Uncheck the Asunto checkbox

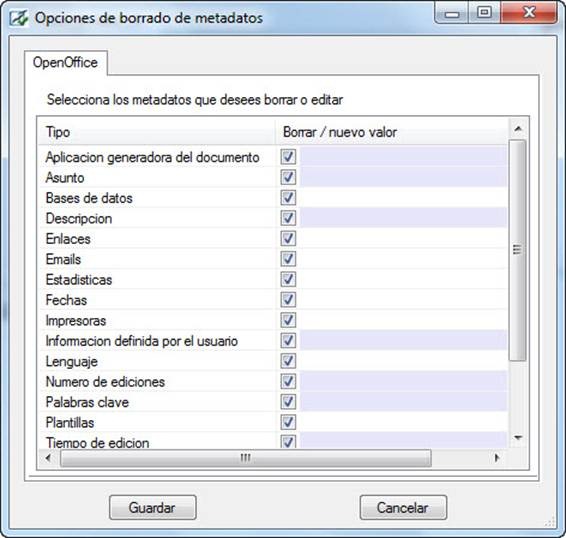pyautogui.click(x=288, y=177)
